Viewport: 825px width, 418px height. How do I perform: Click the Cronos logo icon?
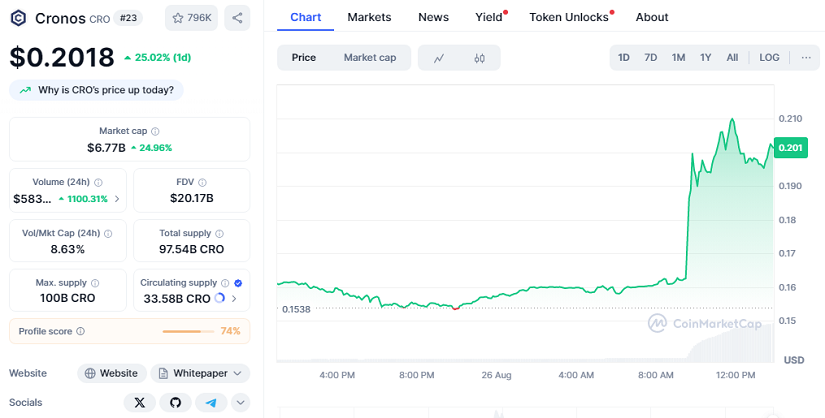click(18, 18)
